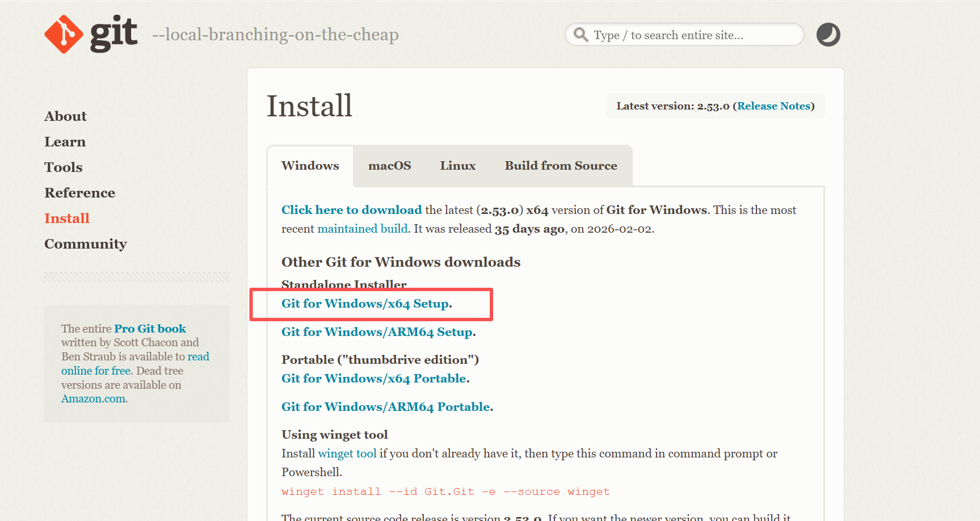Image resolution: width=980 pixels, height=521 pixels.
Task: Open the 'maintained build' link
Action: [363, 229]
